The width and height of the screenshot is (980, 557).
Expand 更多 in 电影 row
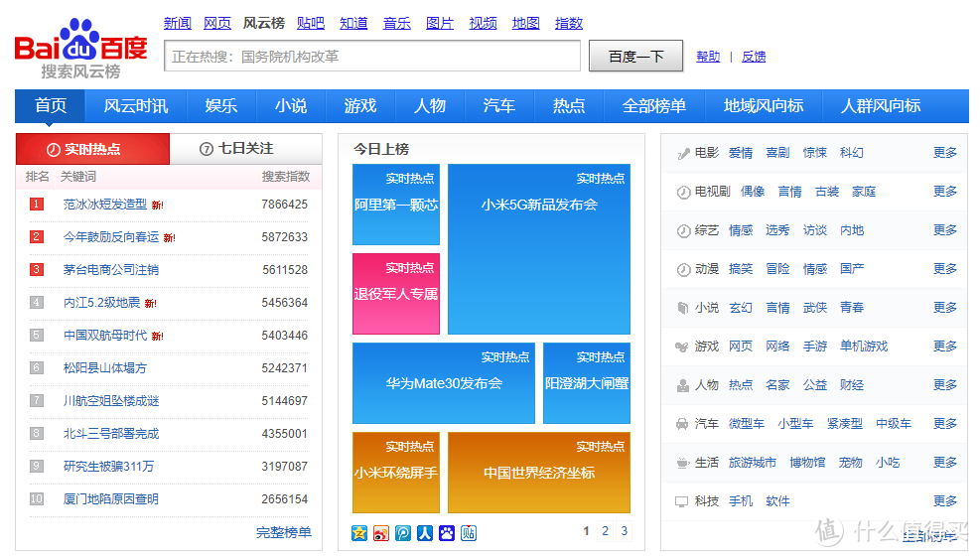[x=945, y=153]
